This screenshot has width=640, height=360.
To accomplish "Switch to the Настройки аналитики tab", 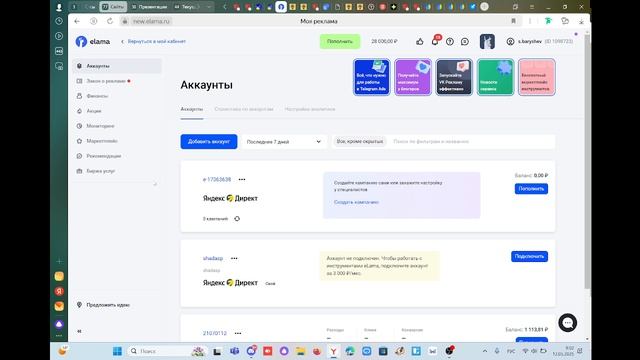I will pos(310,109).
